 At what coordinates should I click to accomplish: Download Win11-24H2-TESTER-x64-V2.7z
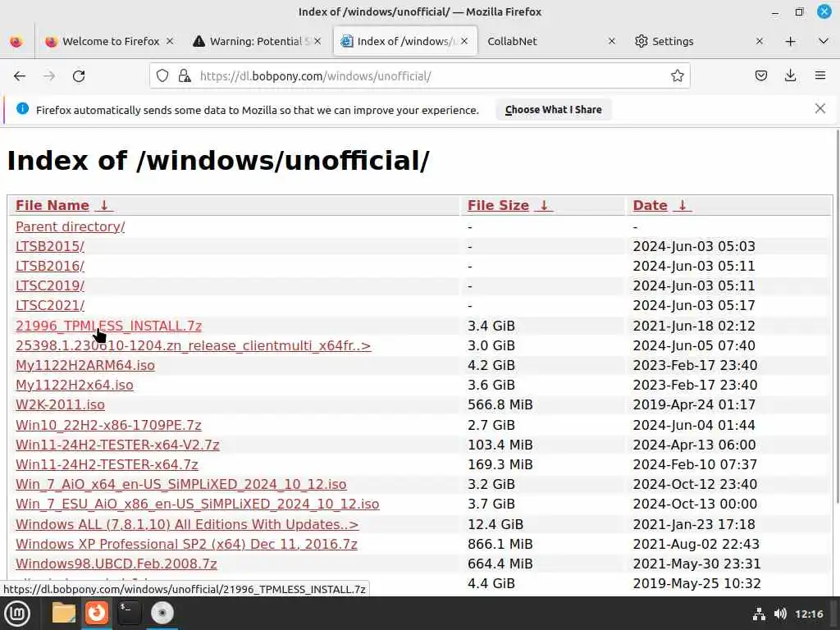117,445
